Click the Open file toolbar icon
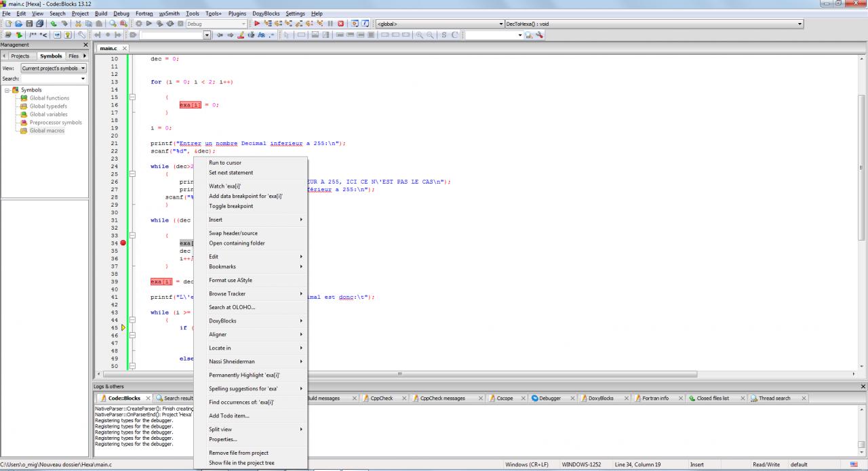Viewport: 868px width, 471px height. pyautogui.click(x=19, y=24)
